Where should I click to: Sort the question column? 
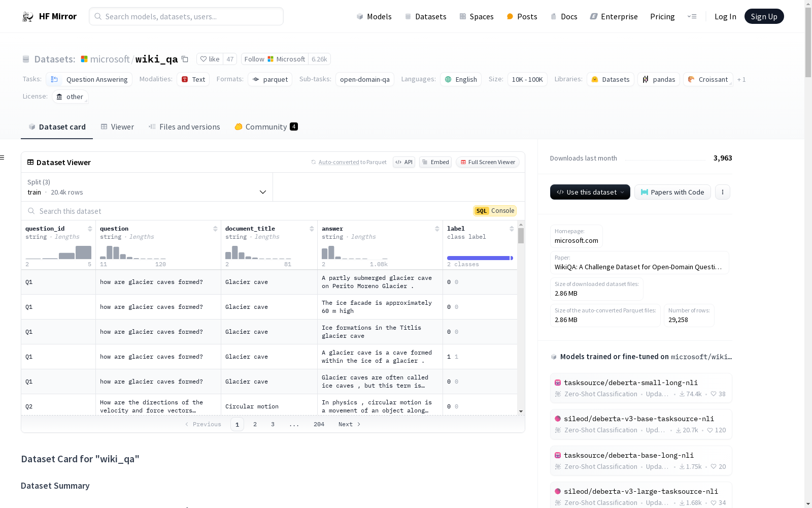215,229
